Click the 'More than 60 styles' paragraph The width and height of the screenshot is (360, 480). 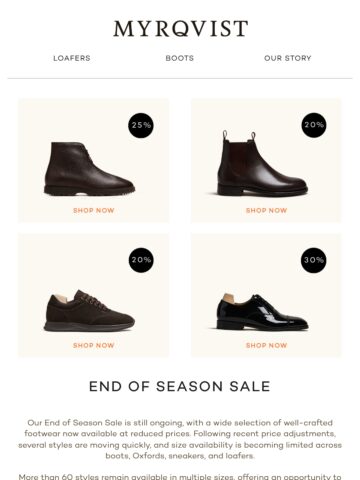click(x=180, y=476)
